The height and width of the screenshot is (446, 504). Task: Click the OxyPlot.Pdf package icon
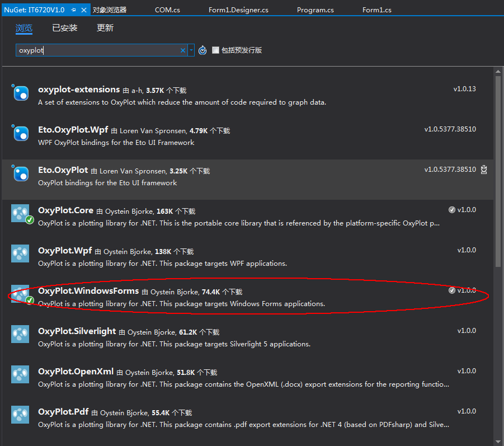pos(21,415)
